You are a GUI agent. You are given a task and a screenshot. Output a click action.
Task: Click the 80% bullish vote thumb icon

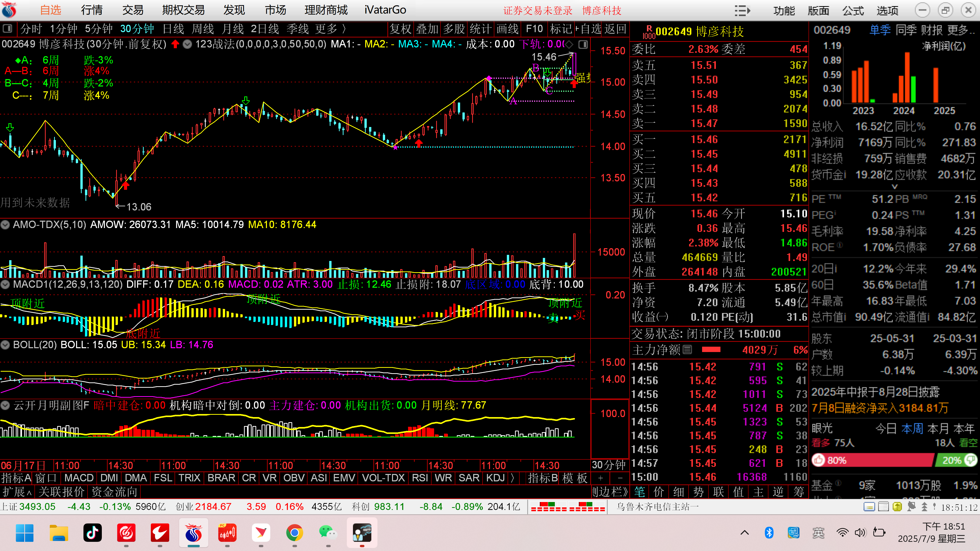point(818,460)
